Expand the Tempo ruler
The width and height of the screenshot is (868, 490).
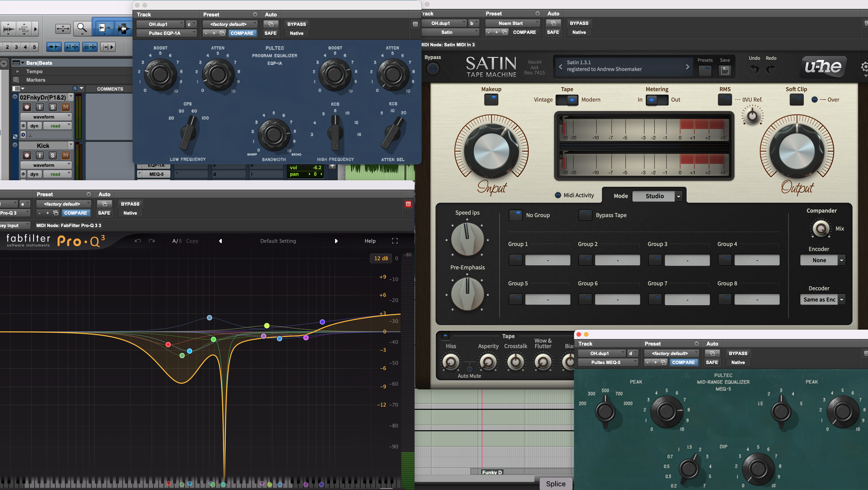pyautogui.click(x=17, y=71)
